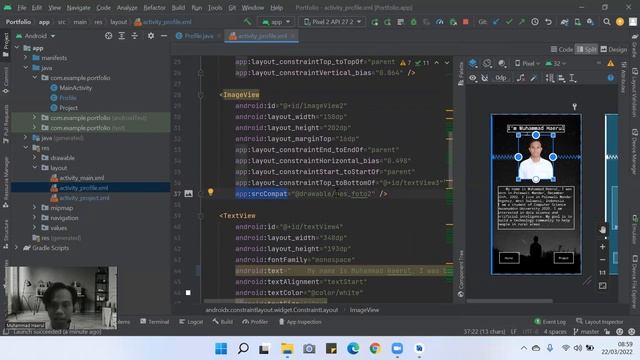
Task: Click the Search Everywhere magnifier icon
Action: (x=607, y=22)
